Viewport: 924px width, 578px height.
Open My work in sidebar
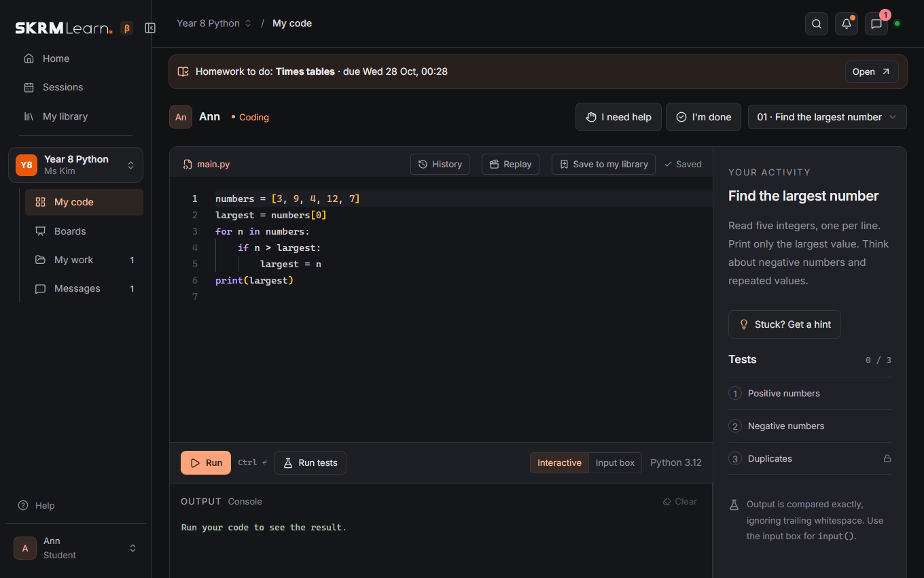click(84, 260)
